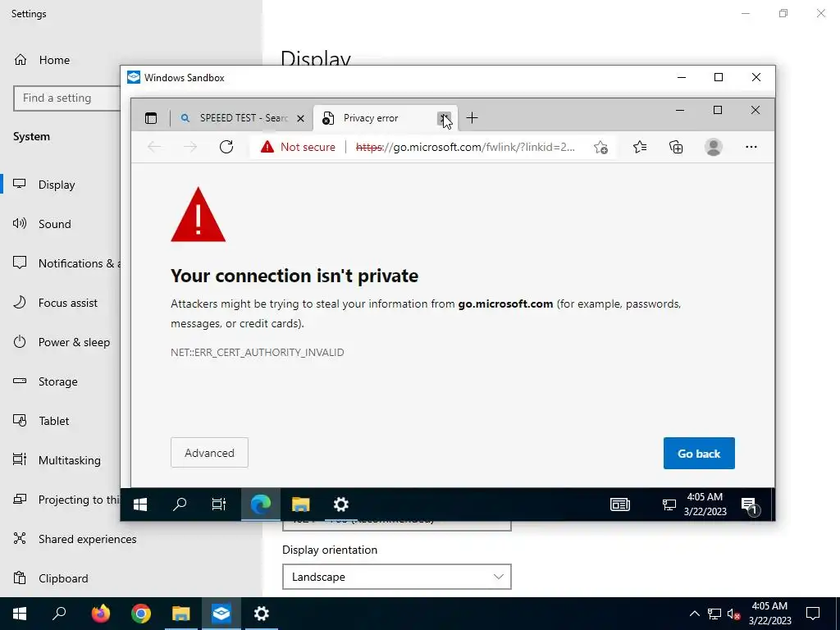Screen dimensions: 840x630
Task: Open host Windows Start menu
Action: 20,614
